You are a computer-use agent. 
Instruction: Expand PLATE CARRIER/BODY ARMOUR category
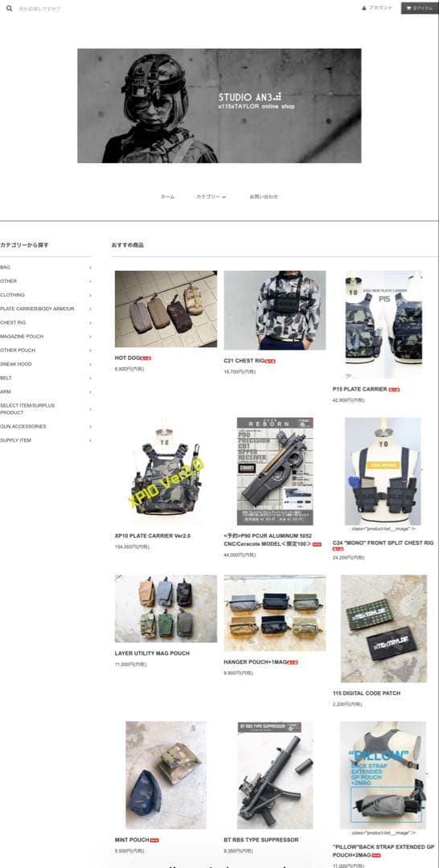(45, 309)
